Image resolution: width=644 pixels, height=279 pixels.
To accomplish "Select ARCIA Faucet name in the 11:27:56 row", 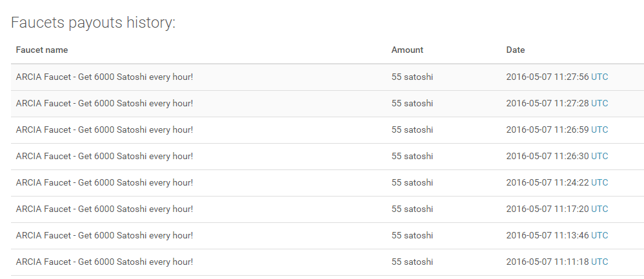I will (x=105, y=77).
